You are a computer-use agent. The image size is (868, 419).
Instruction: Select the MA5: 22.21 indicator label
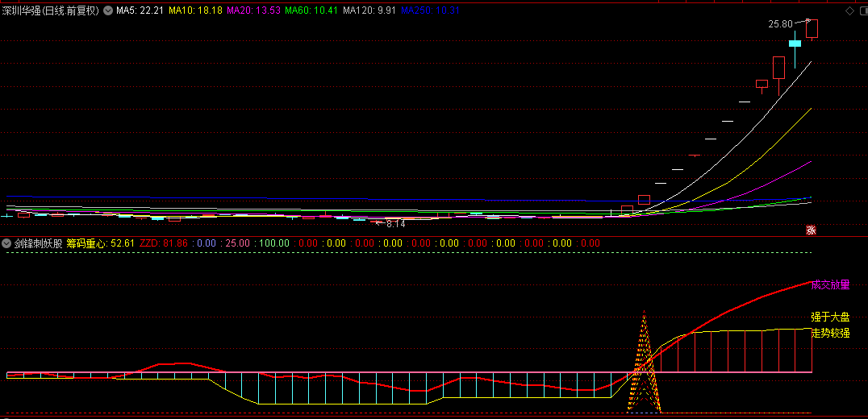click(140, 10)
